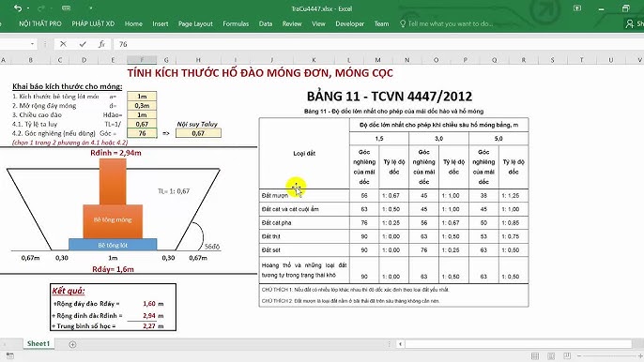
Task: Click the orange 'Bê tông móng' shape
Action: 113,221
